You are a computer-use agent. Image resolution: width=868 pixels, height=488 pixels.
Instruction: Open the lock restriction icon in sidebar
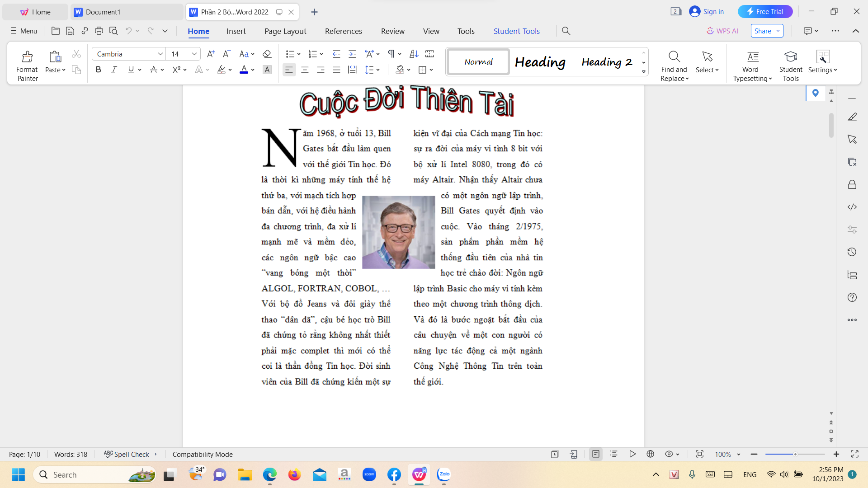tap(852, 184)
